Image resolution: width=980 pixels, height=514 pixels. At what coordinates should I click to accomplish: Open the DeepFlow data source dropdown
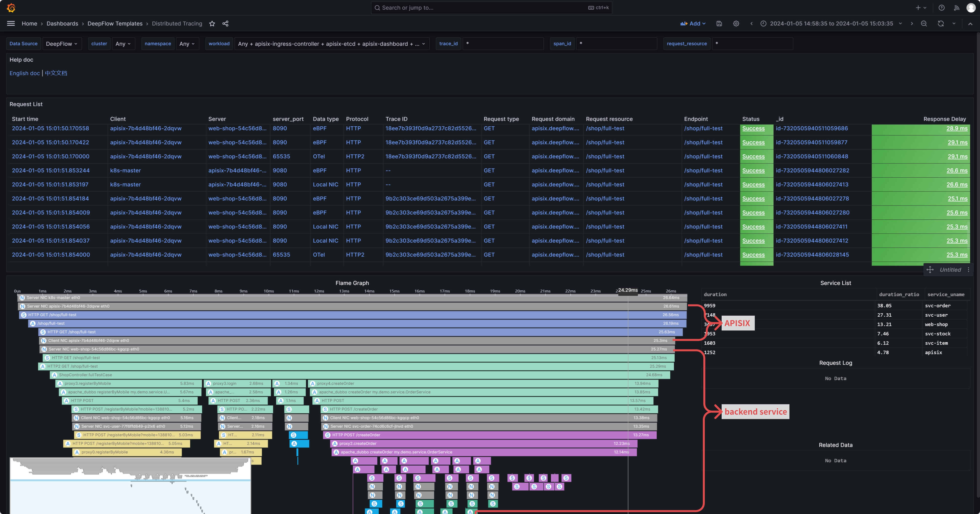click(62, 43)
